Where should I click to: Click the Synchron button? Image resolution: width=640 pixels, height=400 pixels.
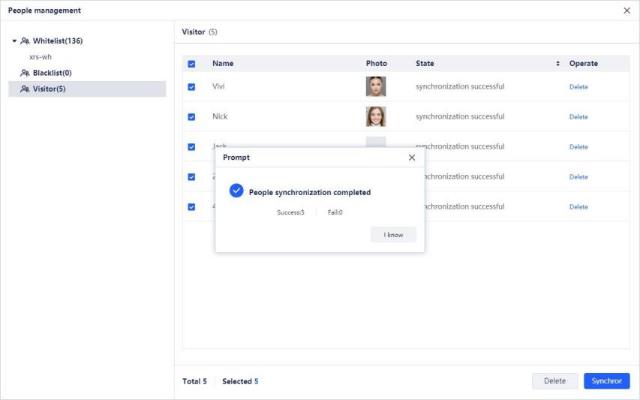(606, 381)
